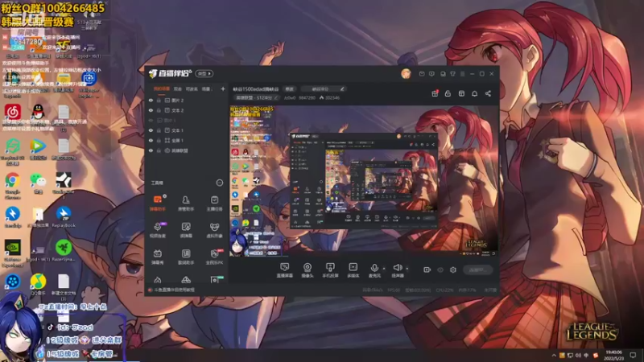This screenshot has width=644, height=362.
Task: Open the NetEase Cloud Music desktop icon
Action: pyautogui.click(x=13, y=112)
